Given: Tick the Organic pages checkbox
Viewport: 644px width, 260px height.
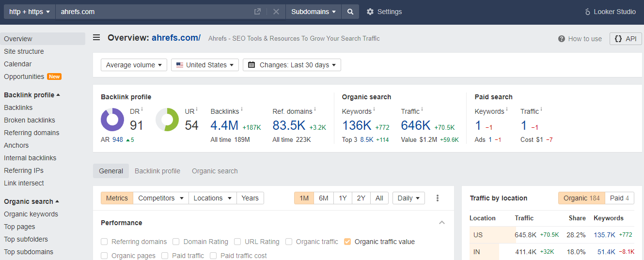Looking at the screenshot, I should 104,256.
